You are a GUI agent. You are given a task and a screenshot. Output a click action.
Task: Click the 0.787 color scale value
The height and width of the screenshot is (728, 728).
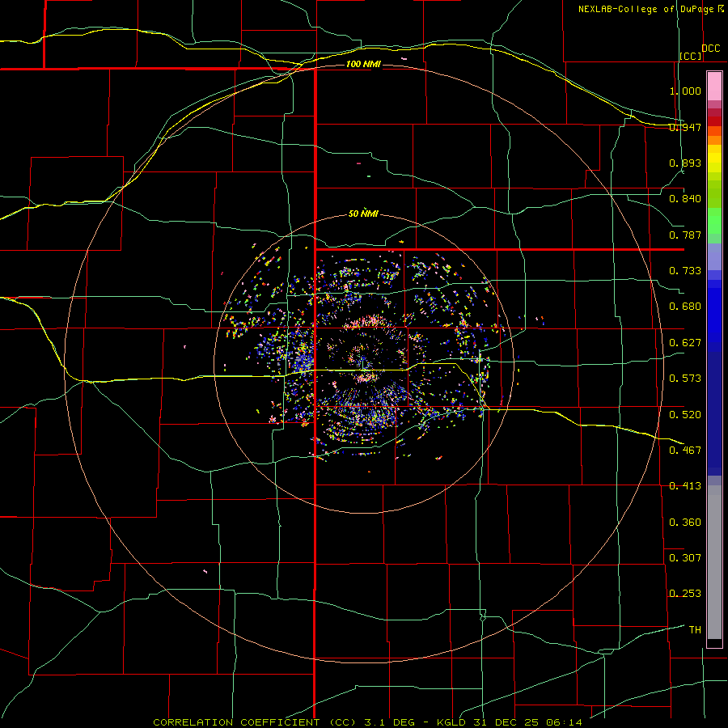pos(685,235)
